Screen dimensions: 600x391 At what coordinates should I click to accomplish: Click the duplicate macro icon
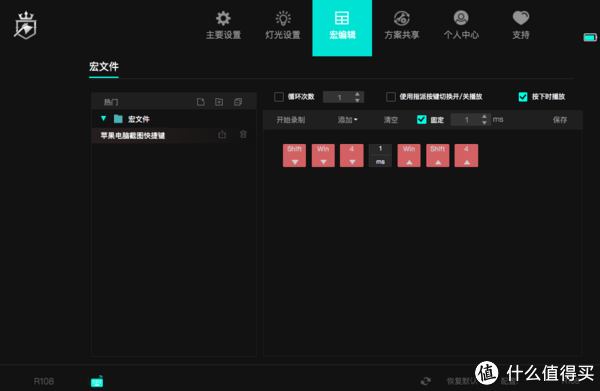coord(238,102)
